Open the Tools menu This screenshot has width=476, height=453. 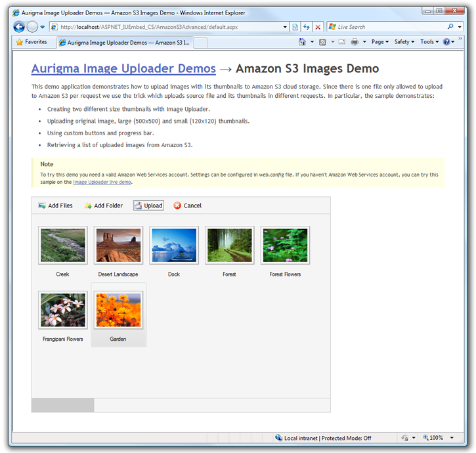click(x=429, y=42)
